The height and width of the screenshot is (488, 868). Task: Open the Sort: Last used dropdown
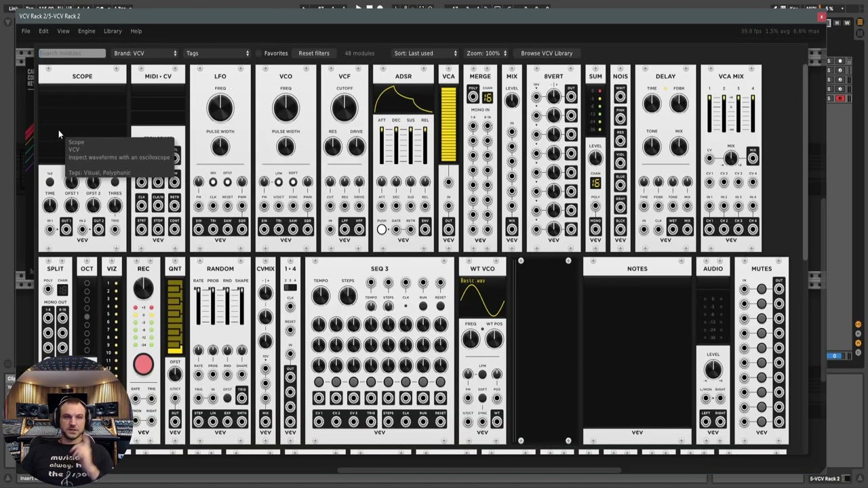coord(426,53)
